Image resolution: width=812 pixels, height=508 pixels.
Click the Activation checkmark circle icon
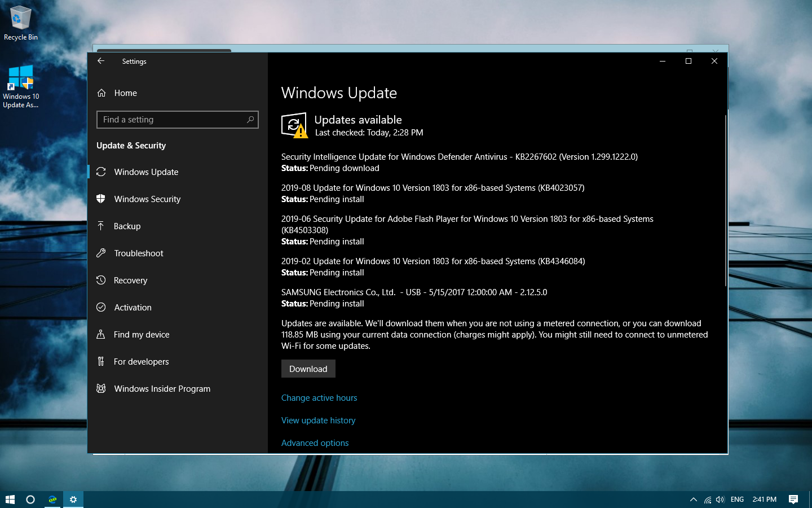coord(101,307)
